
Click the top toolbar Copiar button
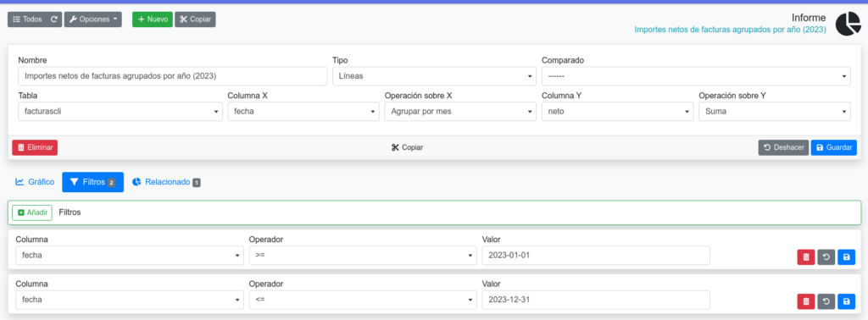(196, 19)
